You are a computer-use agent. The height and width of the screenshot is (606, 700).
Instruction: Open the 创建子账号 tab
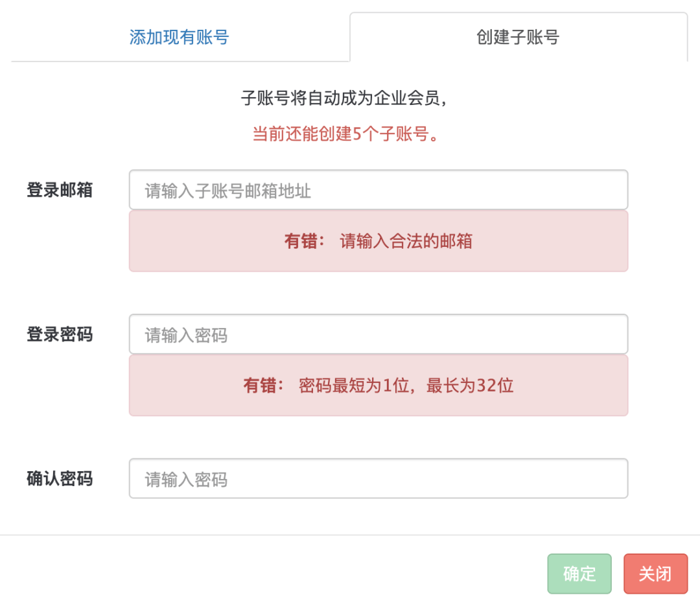519,38
